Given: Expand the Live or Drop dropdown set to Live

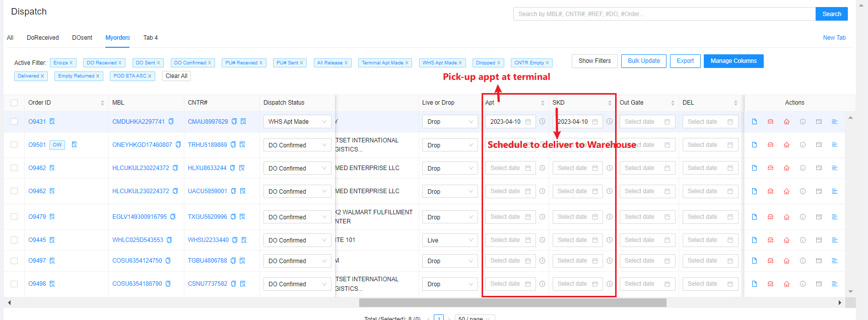Looking at the screenshot, I should pos(449,240).
